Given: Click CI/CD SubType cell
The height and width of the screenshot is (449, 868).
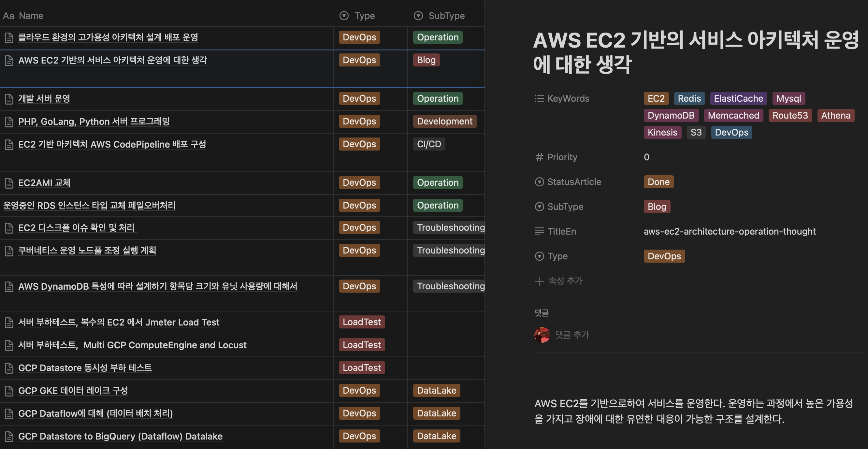Looking at the screenshot, I should (x=429, y=144).
